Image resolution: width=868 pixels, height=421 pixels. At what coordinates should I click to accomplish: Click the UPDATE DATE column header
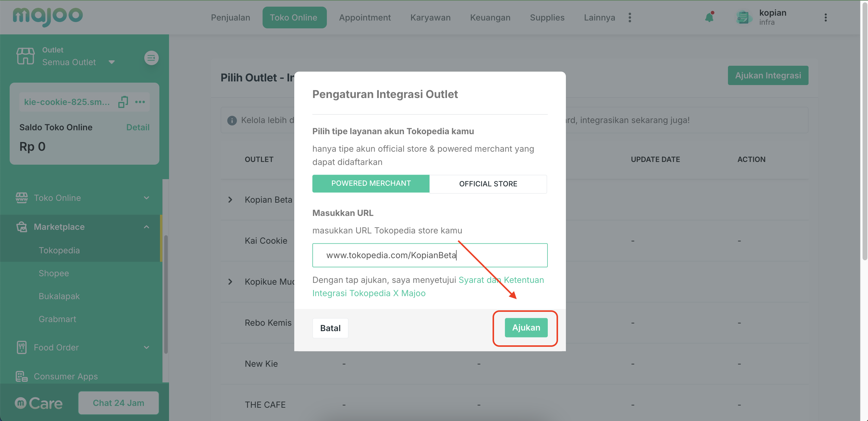pos(655,159)
